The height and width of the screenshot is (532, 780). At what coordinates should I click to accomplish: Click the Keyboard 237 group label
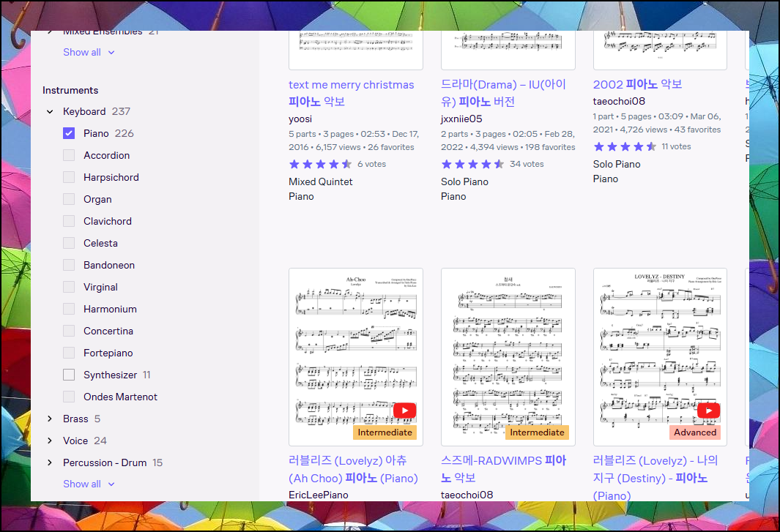click(x=97, y=111)
